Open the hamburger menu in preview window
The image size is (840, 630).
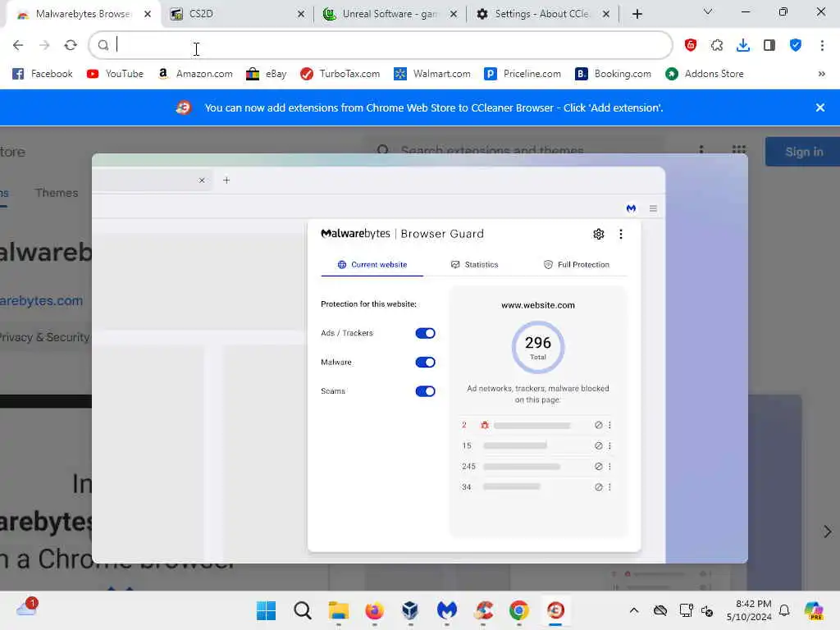point(653,208)
